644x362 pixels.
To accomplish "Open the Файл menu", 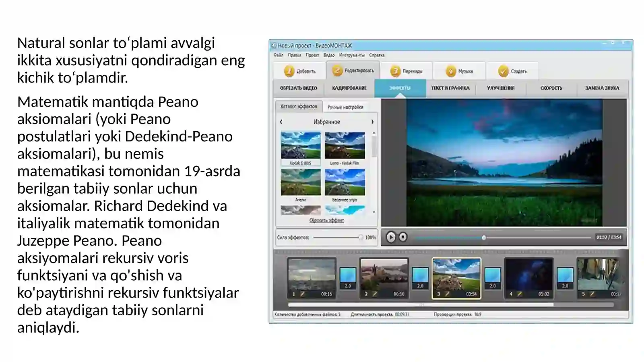I will 279,55.
